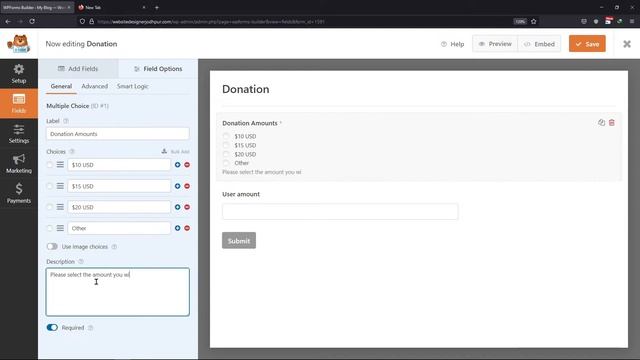The width and height of the screenshot is (640, 360).
Task: Reload the browser page
Action: click(32, 21)
